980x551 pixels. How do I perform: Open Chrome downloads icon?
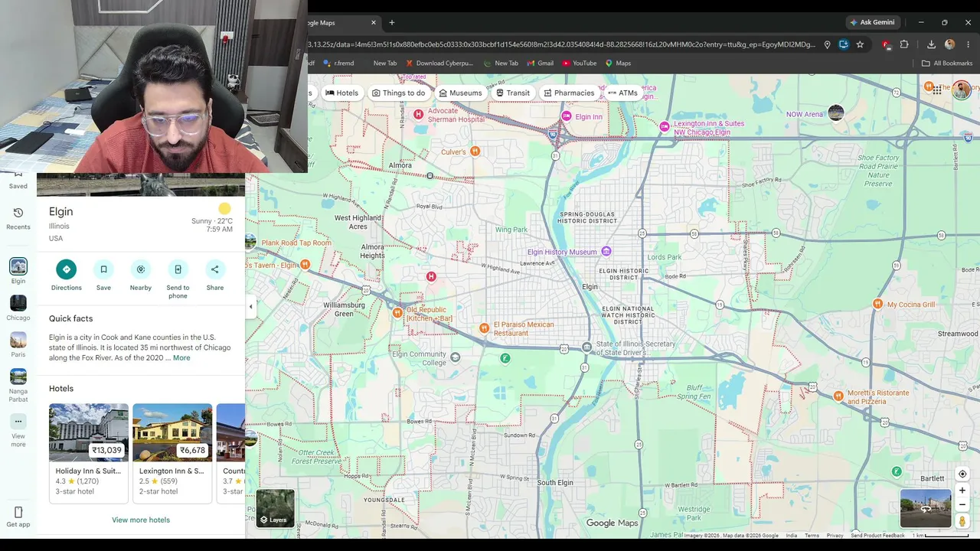click(931, 44)
